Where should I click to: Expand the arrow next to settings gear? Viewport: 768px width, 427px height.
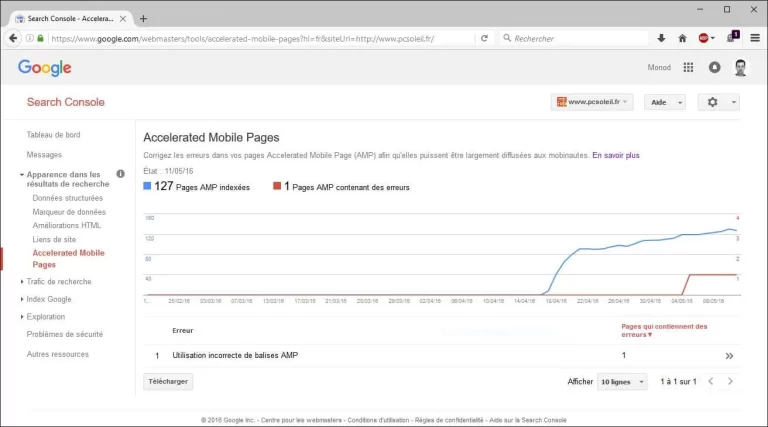(734, 102)
